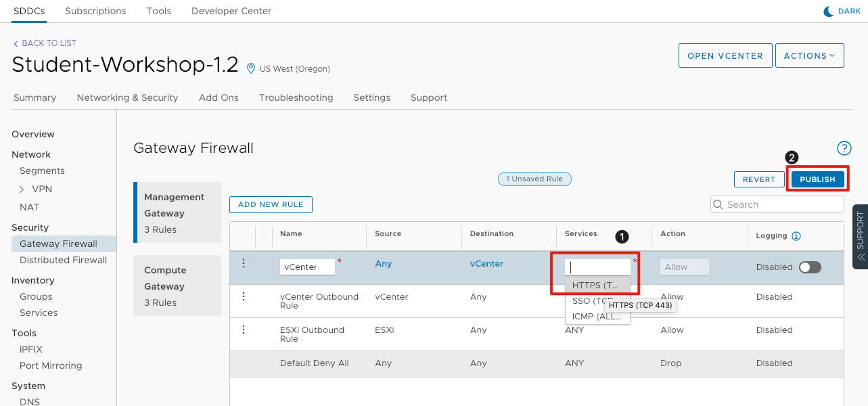Open the Developer Center tab
The height and width of the screenshot is (406, 868).
231,11
